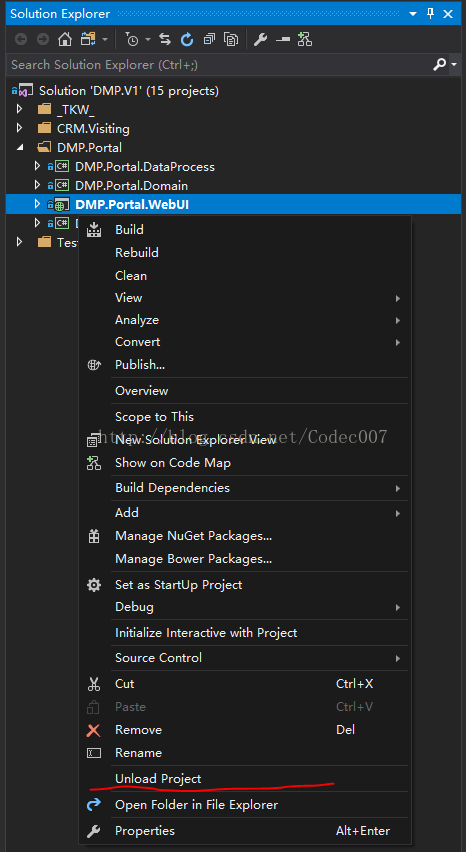Select DMP.Portal.Domain project
The width and height of the screenshot is (466, 852).
[x=131, y=185]
